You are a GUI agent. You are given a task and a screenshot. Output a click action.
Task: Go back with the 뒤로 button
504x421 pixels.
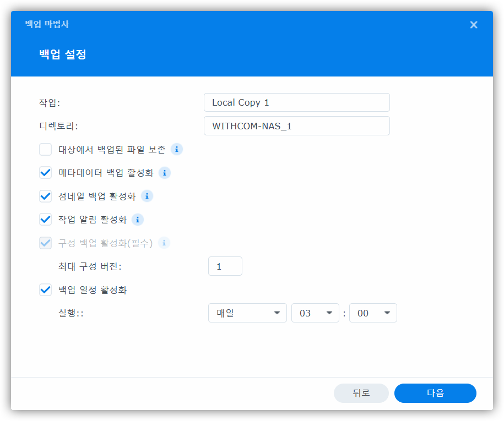pos(361,393)
